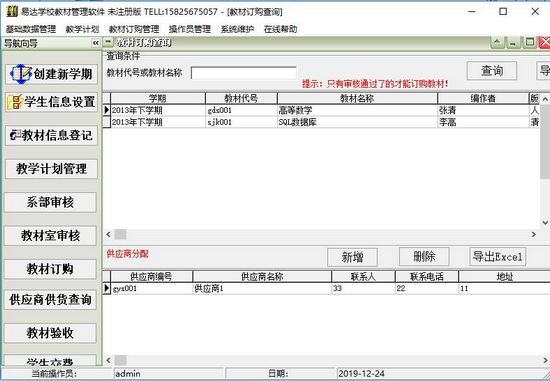Open 在线帮助 menu
550x381 pixels.
[x=280, y=29]
